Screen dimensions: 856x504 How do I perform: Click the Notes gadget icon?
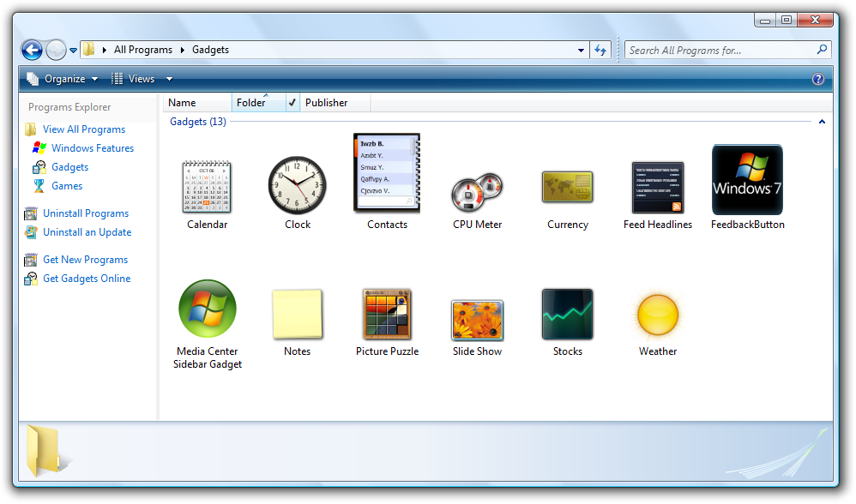(297, 314)
